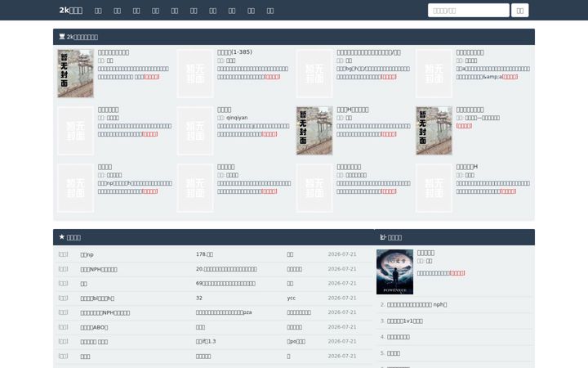Open ranking item number 5
This screenshot has width=588, height=368.
[394, 353]
